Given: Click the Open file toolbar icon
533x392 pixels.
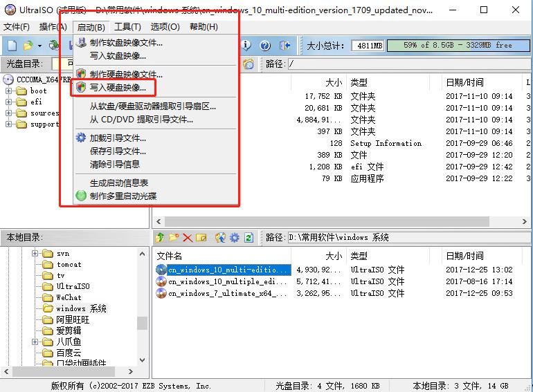Looking at the screenshot, I should (x=28, y=45).
